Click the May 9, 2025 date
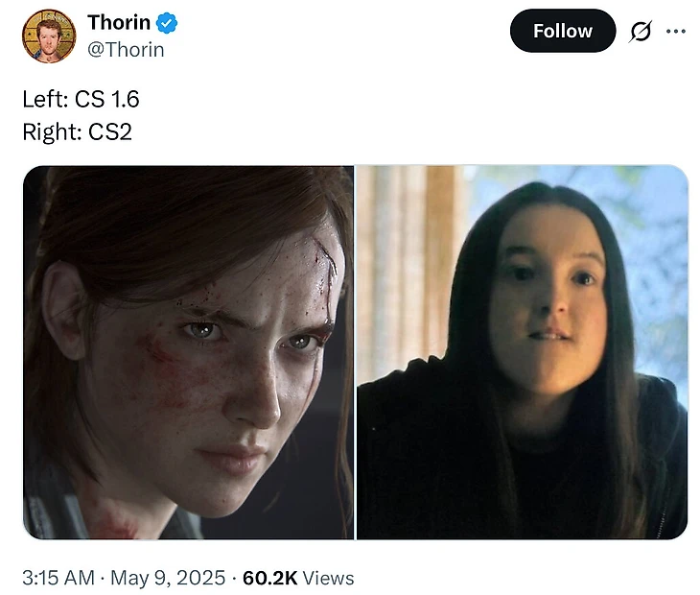 [x=168, y=578]
